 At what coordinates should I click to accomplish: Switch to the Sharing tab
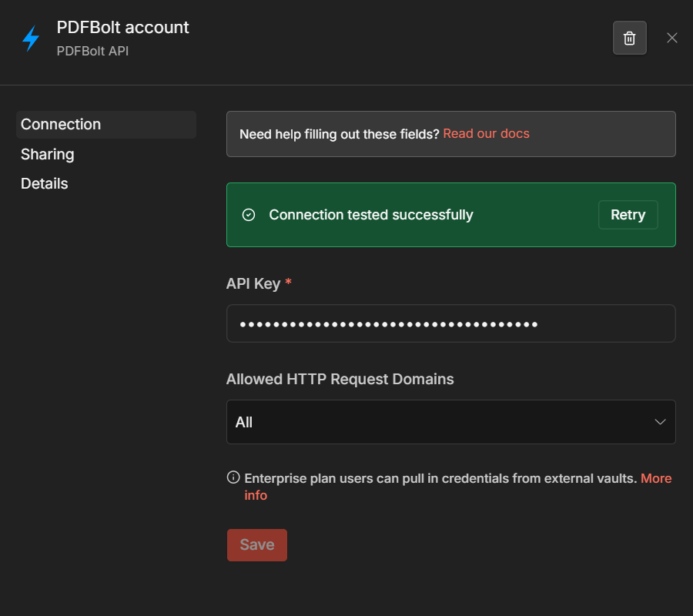(x=47, y=154)
